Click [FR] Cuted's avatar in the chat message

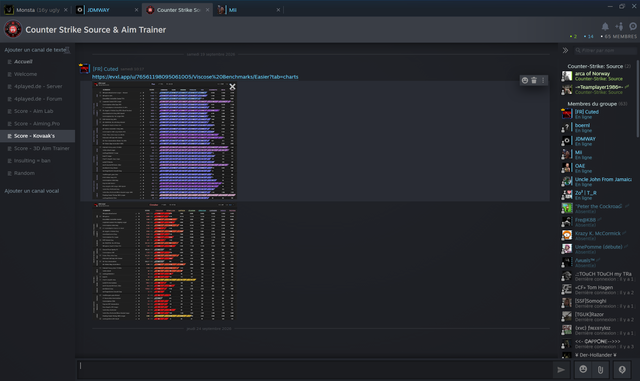pos(84,69)
